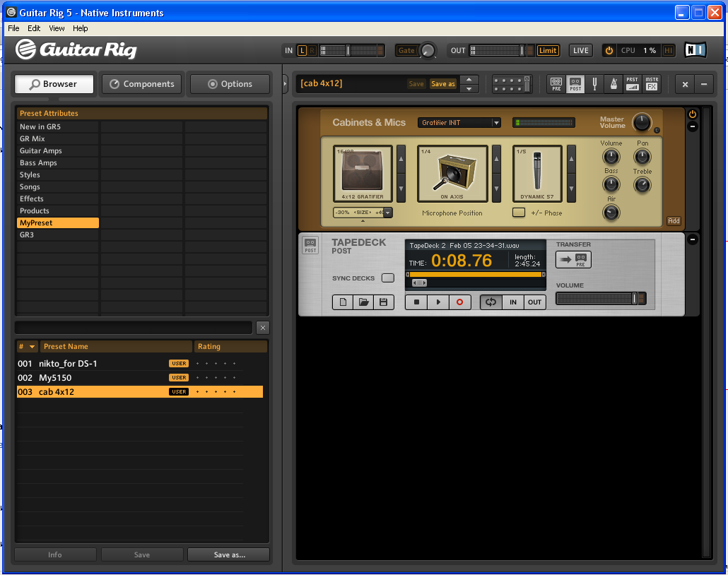Screen dimensions: 728x575
Task: Change microphone position with up arrow
Action: point(496,159)
